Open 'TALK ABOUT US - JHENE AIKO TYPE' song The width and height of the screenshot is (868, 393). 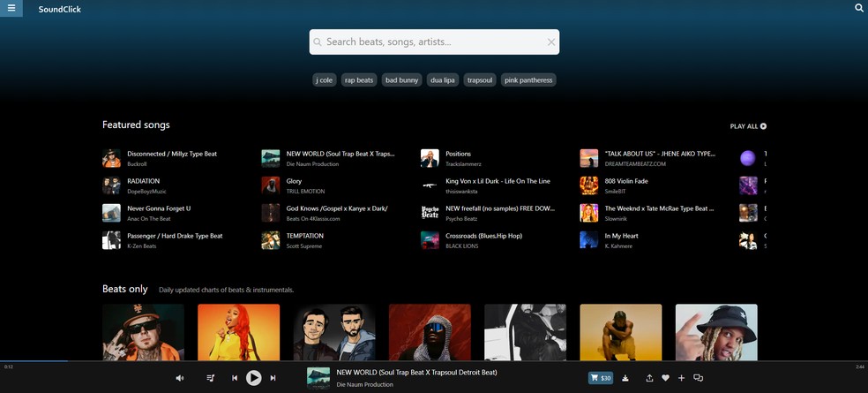coord(660,154)
